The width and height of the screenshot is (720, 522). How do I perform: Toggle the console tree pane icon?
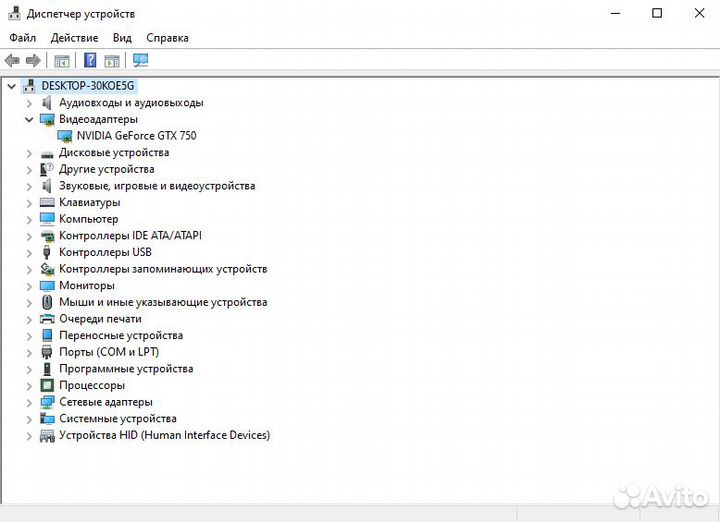(x=62, y=61)
